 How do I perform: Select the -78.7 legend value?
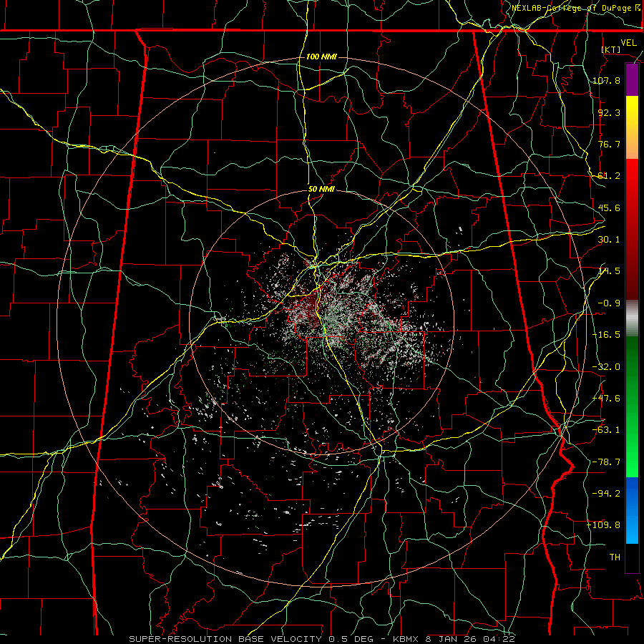point(606,462)
